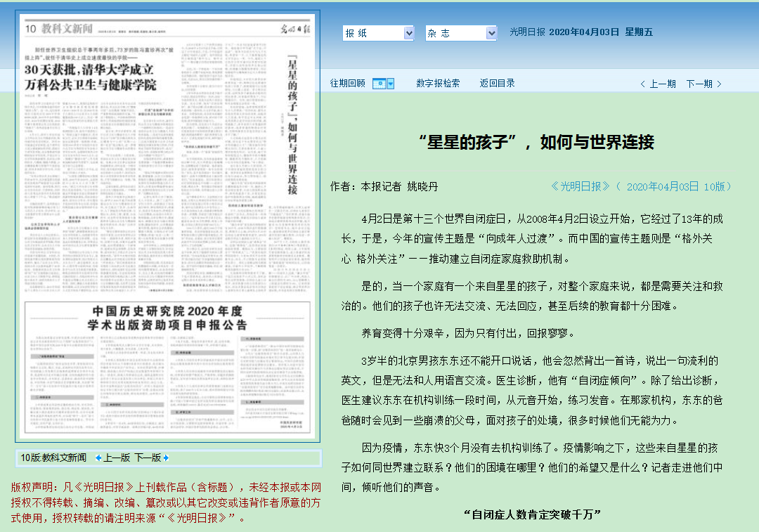Open dropdown arrow next to calendar icon
Viewport: 759px width, 532px height.
[x=391, y=83]
